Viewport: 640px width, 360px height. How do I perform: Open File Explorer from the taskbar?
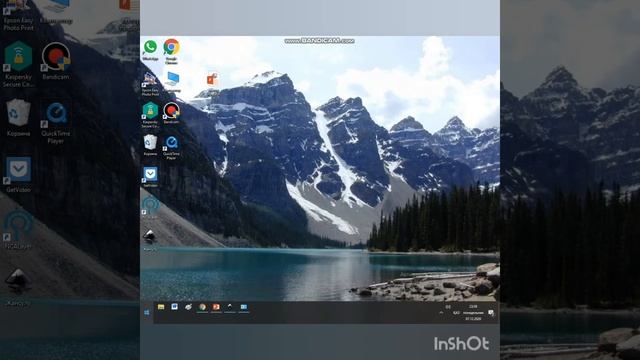point(161,307)
